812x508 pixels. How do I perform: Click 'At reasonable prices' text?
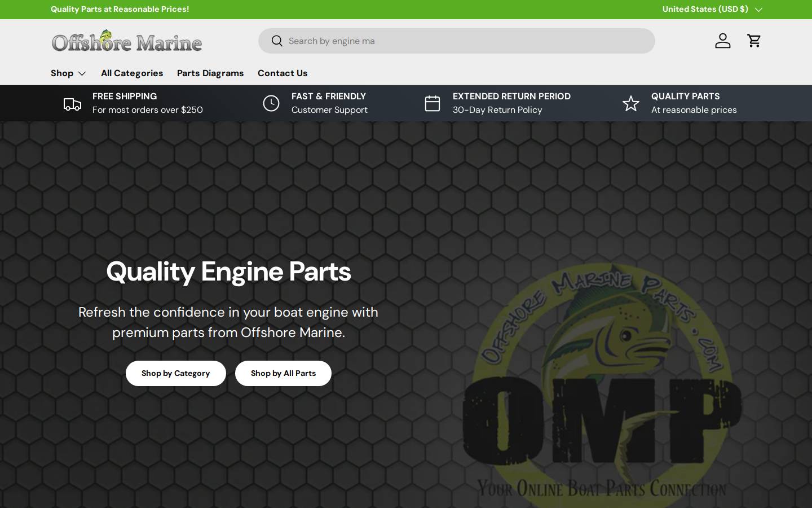tap(694, 110)
